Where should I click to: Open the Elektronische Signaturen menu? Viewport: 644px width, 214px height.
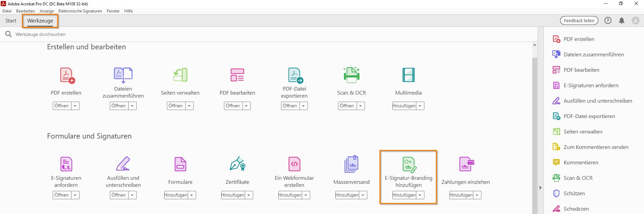pyautogui.click(x=80, y=11)
